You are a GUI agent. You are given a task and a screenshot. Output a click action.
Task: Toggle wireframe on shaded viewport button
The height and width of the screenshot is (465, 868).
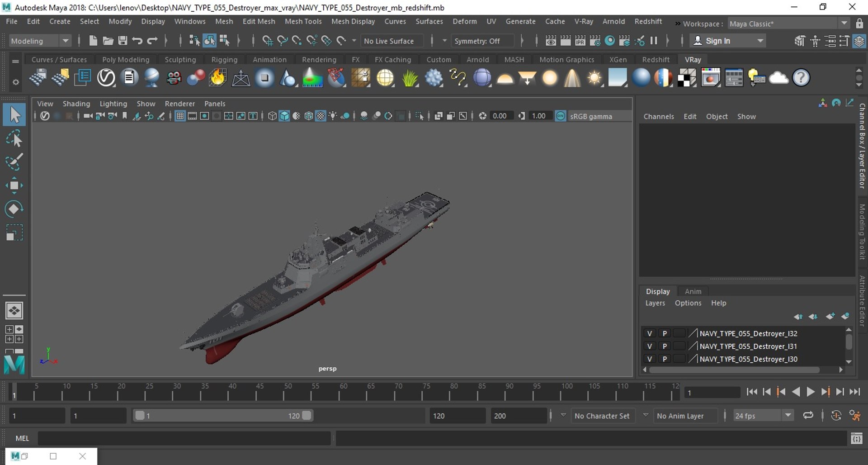[309, 116]
